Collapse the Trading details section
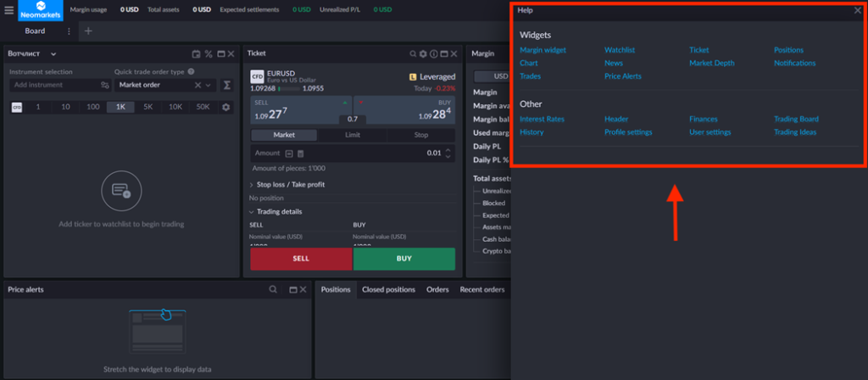The image size is (868, 380). (x=279, y=211)
